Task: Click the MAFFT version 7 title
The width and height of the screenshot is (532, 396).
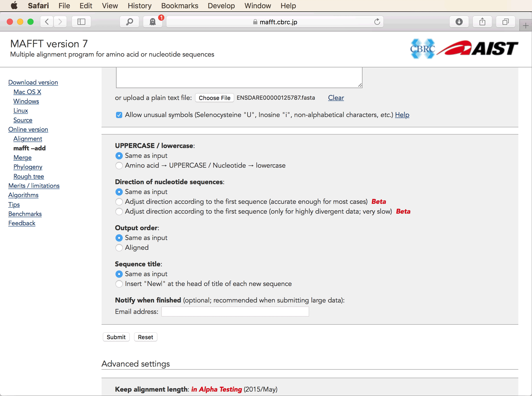Action: (x=49, y=44)
